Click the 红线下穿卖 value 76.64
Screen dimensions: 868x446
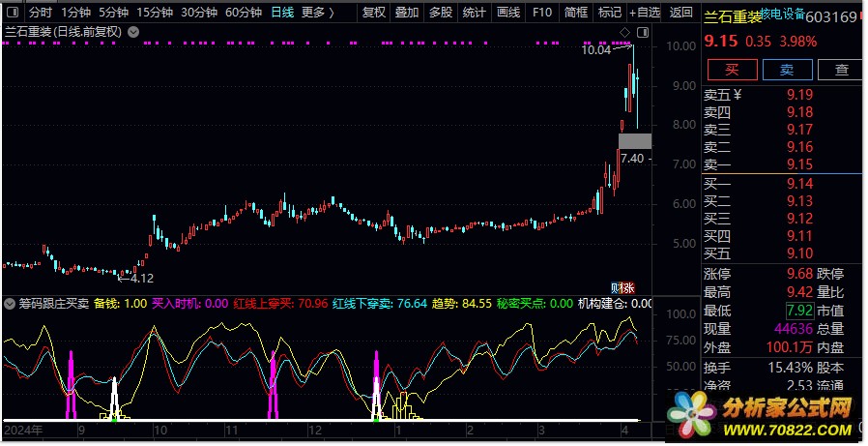413,304
